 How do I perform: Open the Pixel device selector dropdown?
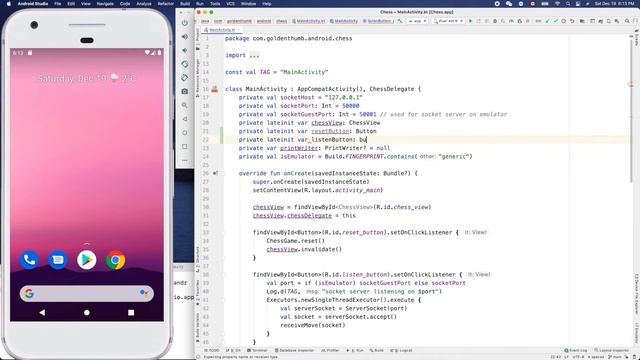tap(448, 21)
